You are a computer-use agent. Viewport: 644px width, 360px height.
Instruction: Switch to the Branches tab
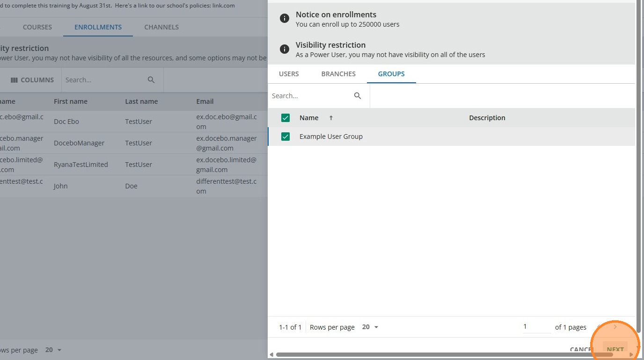pyautogui.click(x=338, y=74)
